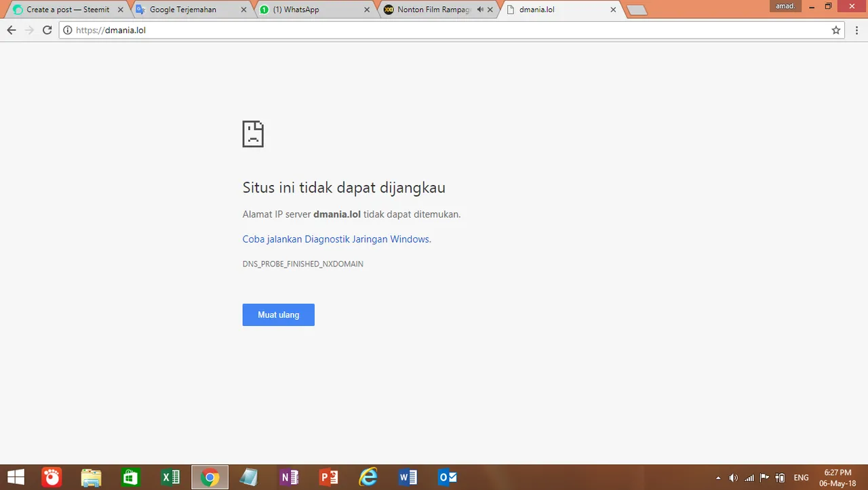Screen dimensions: 868x490
Task: Launch PowerPoint from the taskbar
Action: [x=328, y=477]
